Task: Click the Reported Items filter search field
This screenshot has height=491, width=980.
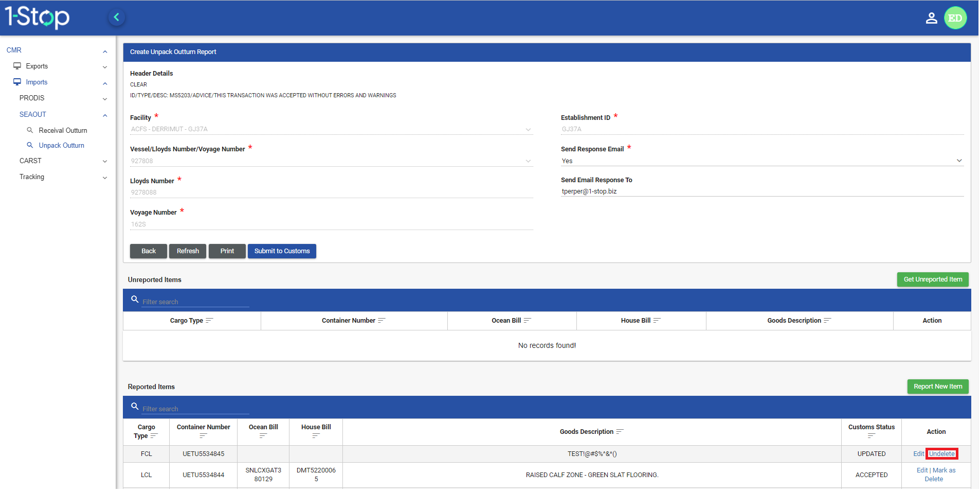Action: click(195, 409)
